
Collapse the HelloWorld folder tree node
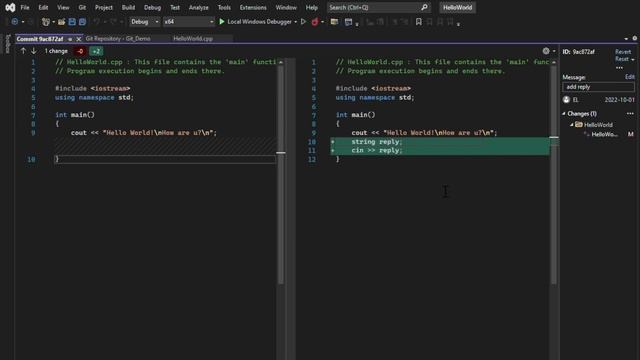tap(572, 124)
